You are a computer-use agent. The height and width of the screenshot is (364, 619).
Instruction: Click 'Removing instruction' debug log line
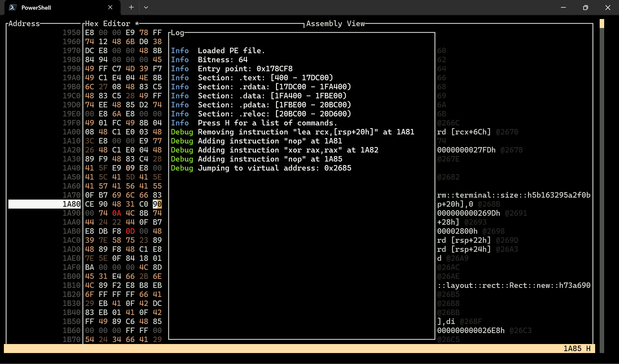tap(292, 132)
